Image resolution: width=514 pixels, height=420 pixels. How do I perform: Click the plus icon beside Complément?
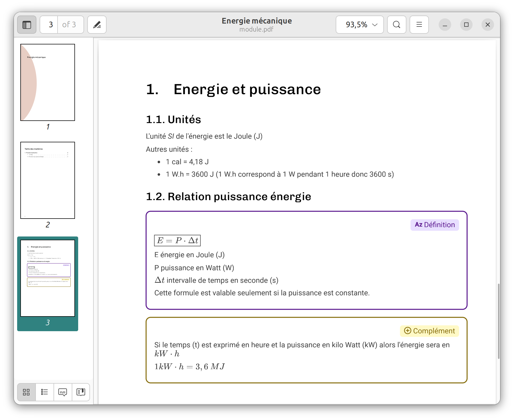pyautogui.click(x=407, y=331)
